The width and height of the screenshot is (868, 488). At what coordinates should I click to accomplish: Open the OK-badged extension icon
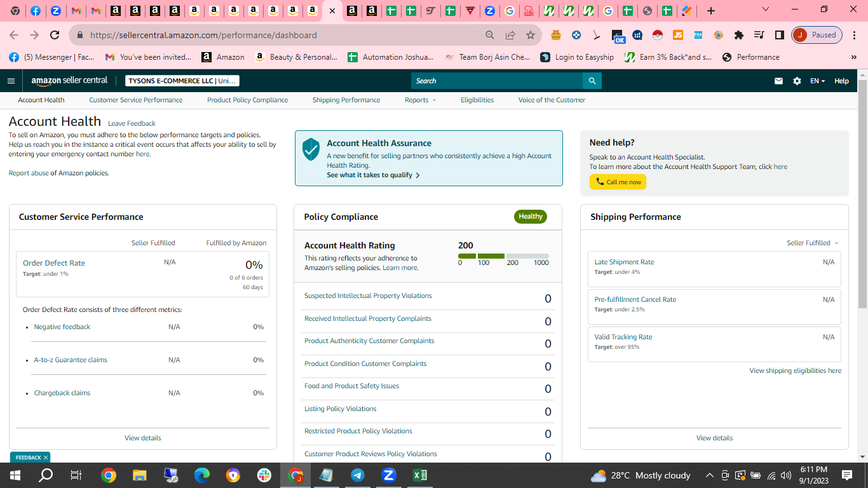pyautogui.click(x=618, y=36)
